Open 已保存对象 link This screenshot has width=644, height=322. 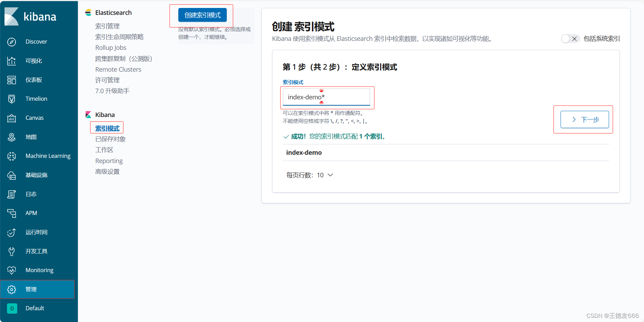pos(110,139)
